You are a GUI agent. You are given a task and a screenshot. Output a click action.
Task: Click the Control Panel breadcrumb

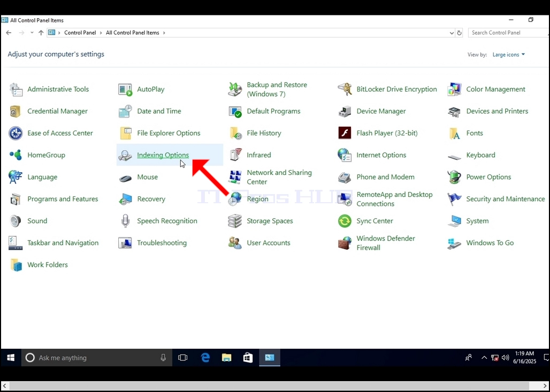80,33
